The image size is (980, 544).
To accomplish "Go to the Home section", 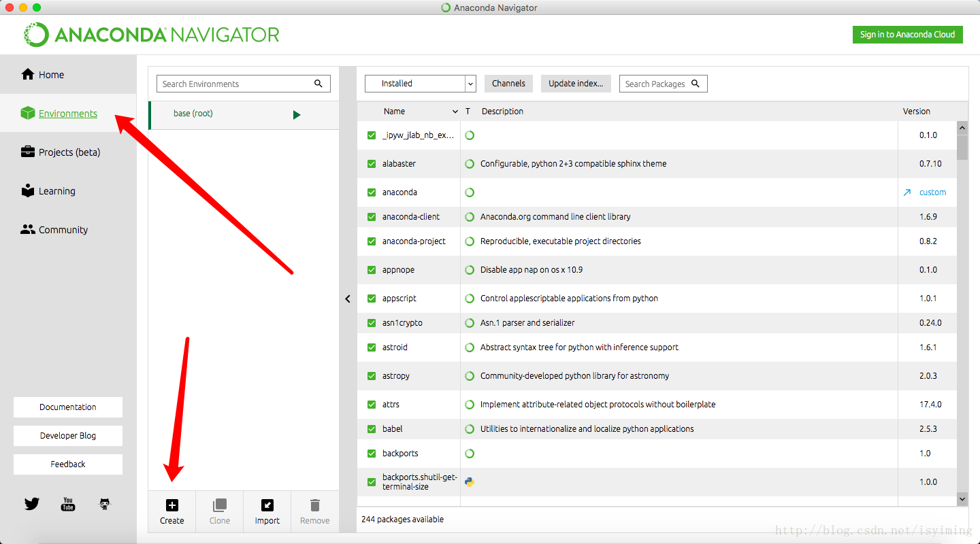I will [x=68, y=75].
